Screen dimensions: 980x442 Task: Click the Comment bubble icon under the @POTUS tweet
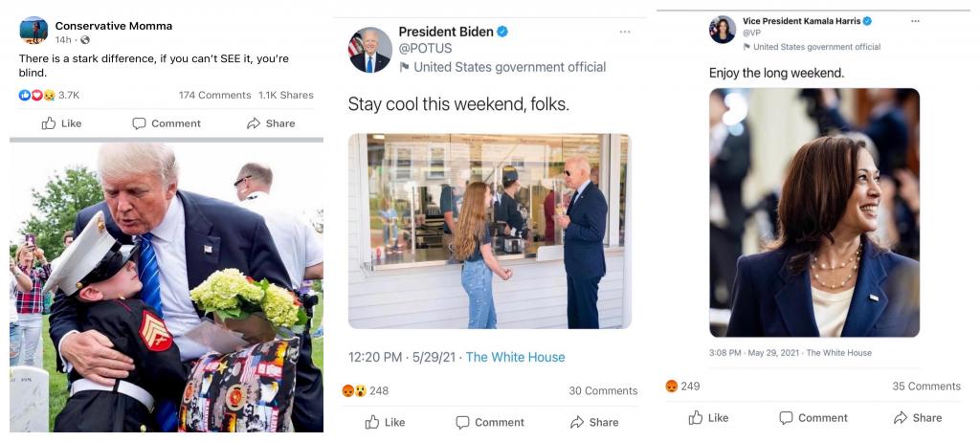click(x=462, y=422)
